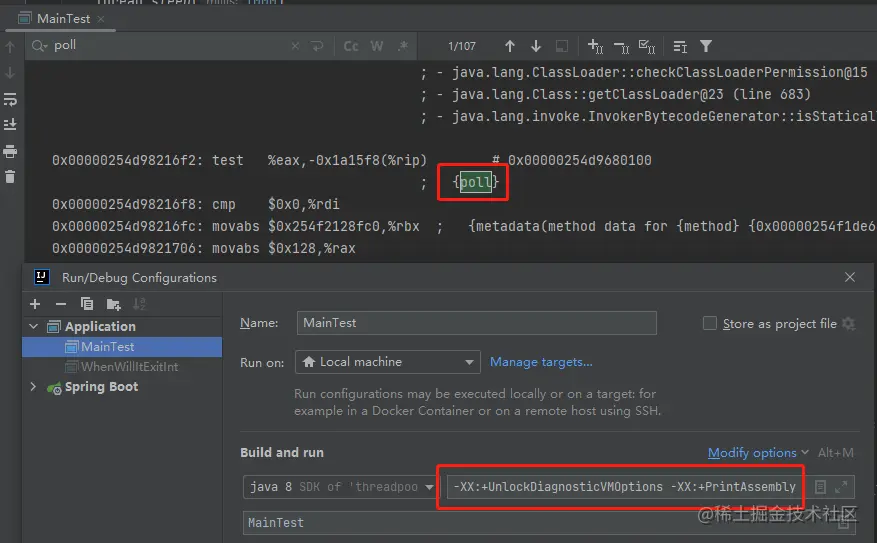Toggle soft-wrap in console

point(10,100)
